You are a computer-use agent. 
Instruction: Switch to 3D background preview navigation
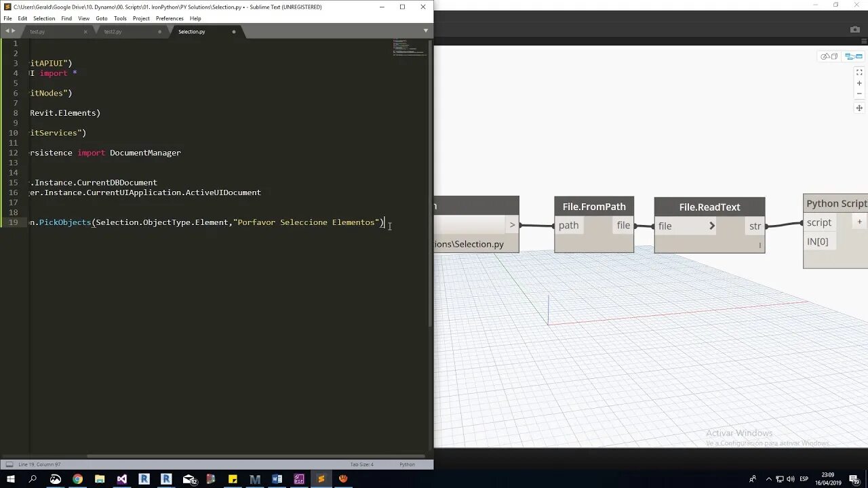829,56
